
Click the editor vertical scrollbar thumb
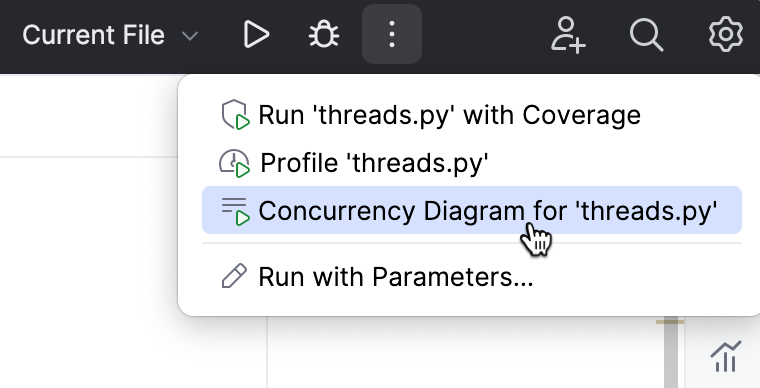(x=670, y=356)
